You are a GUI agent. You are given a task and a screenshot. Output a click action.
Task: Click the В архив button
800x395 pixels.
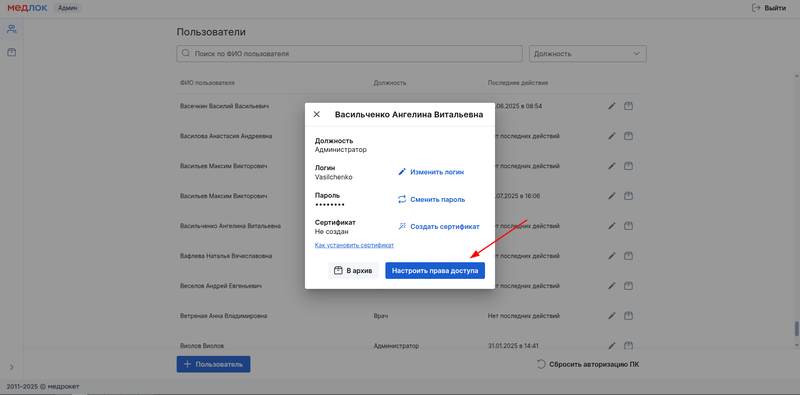pyautogui.click(x=353, y=270)
